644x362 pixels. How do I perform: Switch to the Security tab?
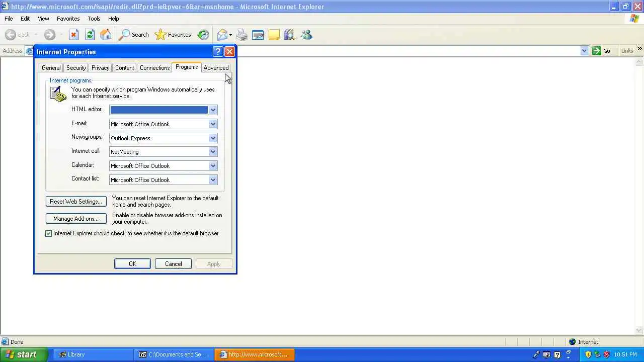(76, 68)
